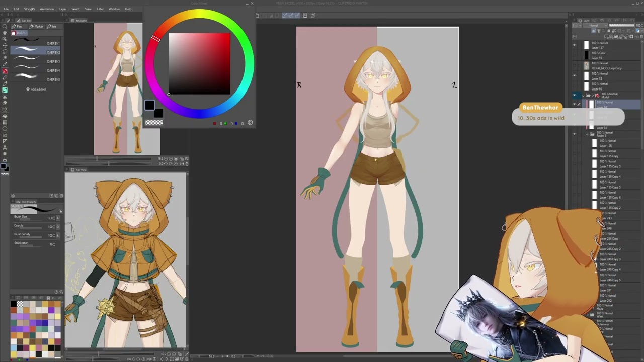Open the Filter menu
644x362 pixels.
point(100,9)
